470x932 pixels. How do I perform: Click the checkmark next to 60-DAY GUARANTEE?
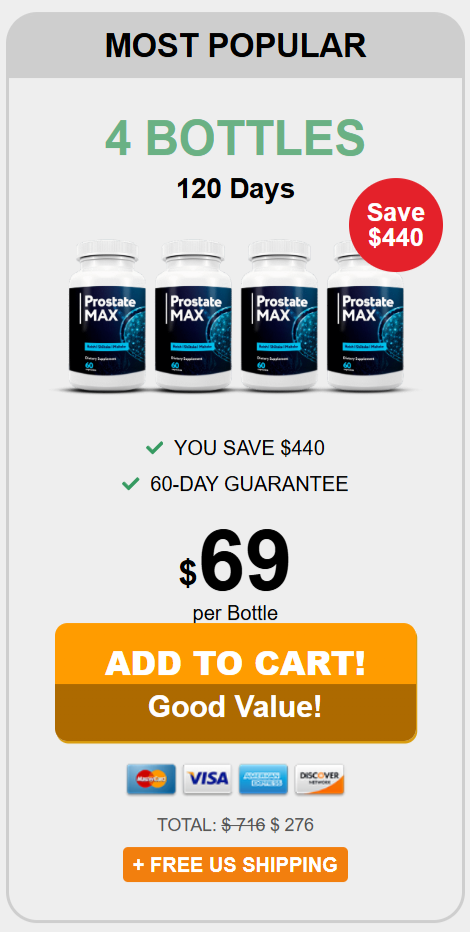pyautogui.click(x=131, y=484)
